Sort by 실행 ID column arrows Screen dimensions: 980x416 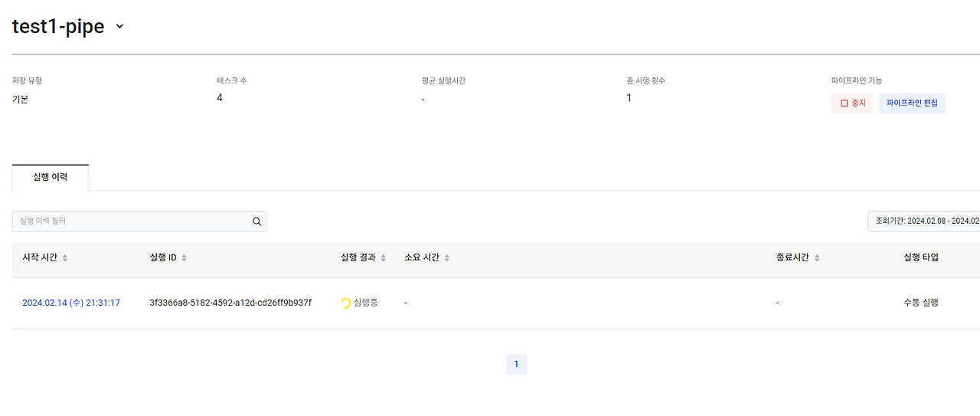click(x=184, y=258)
